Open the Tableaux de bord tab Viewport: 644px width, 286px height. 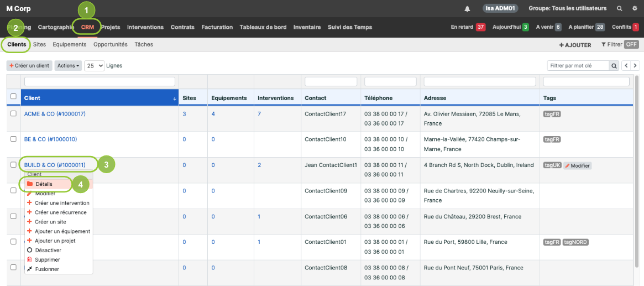[x=263, y=27]
